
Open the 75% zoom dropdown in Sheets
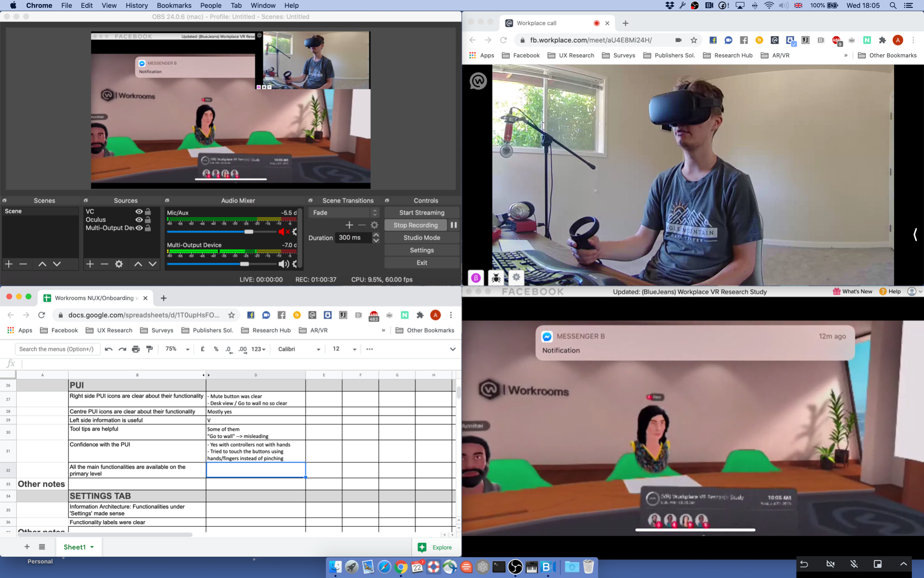177,349
